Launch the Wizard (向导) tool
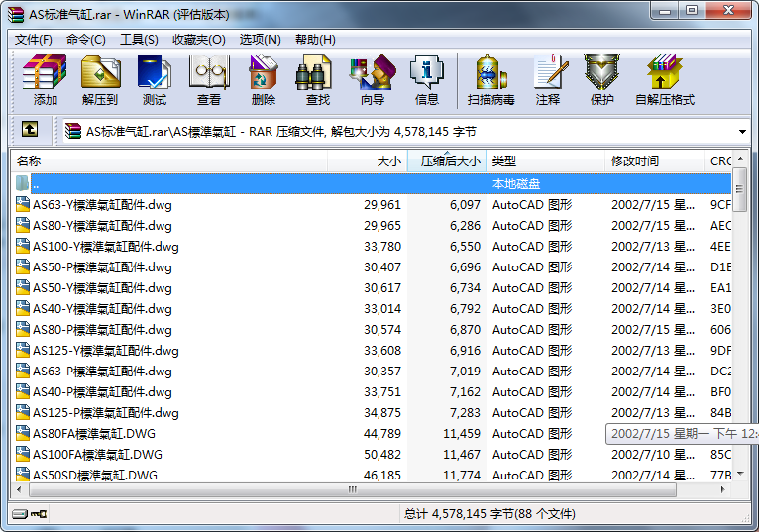The width and height of the screenshot is (759, 532). tap(373, 80)
